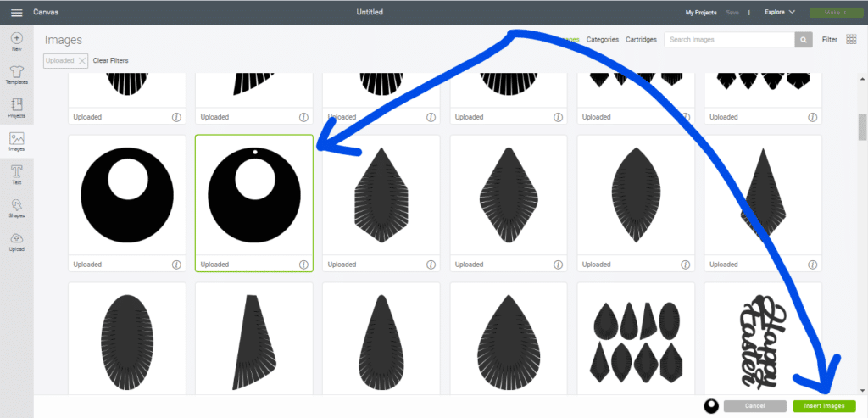Image resolution: width=868 pixels, height=418 pixels.
Task: Select the plain circle-with-hole thumbnail
Action: click(127, 196)
